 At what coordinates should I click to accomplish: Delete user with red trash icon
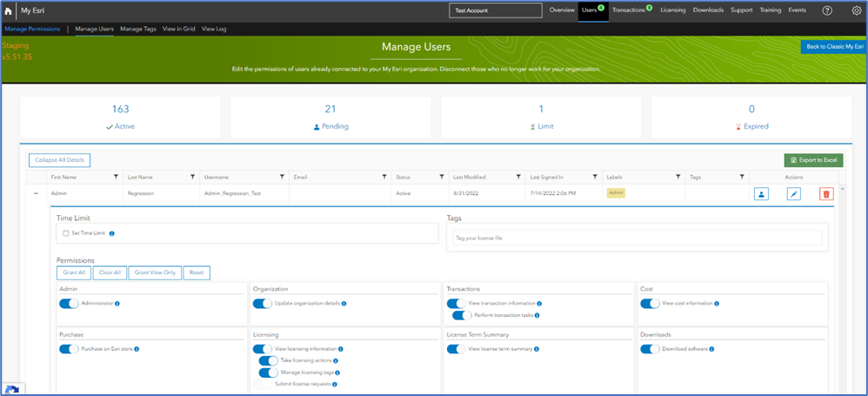pos(826,194)
